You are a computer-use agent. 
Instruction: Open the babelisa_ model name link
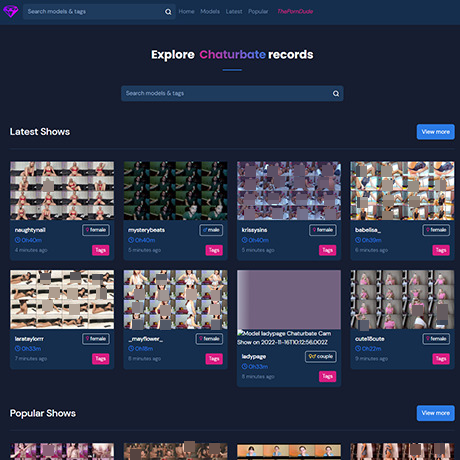click(x=368, y=230)
